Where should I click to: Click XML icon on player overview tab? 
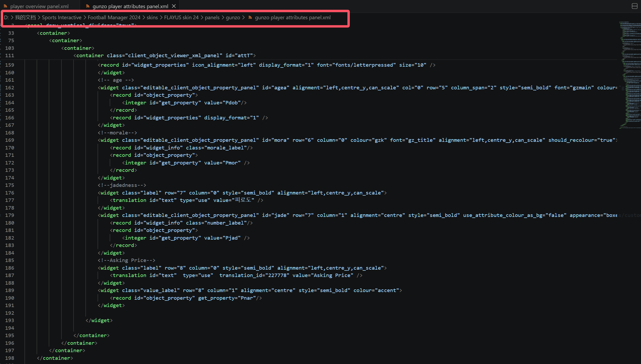[5, 6]
